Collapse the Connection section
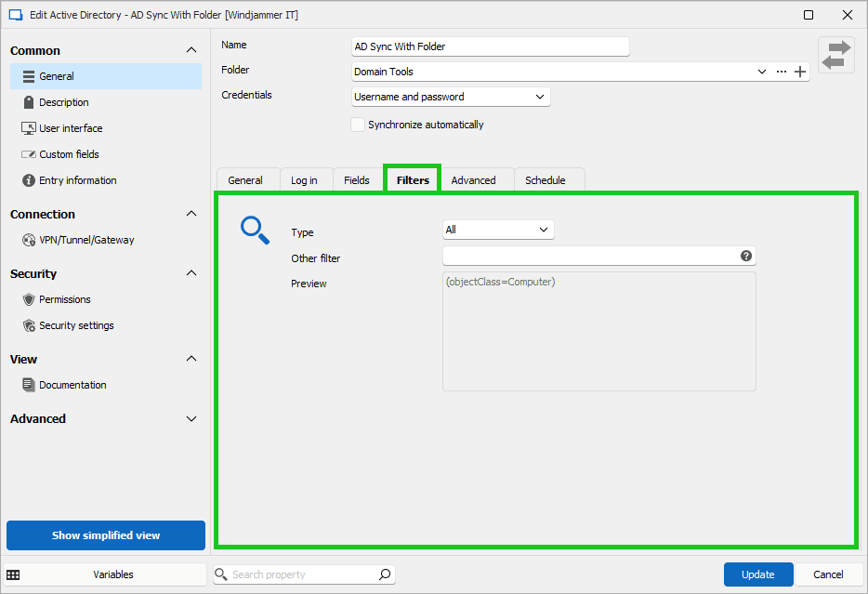868x594 pixels. (191, 215)
